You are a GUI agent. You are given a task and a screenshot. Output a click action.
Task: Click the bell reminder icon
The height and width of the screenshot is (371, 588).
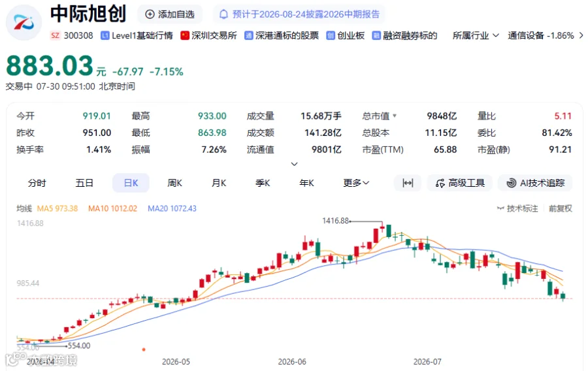coord(223,14)
